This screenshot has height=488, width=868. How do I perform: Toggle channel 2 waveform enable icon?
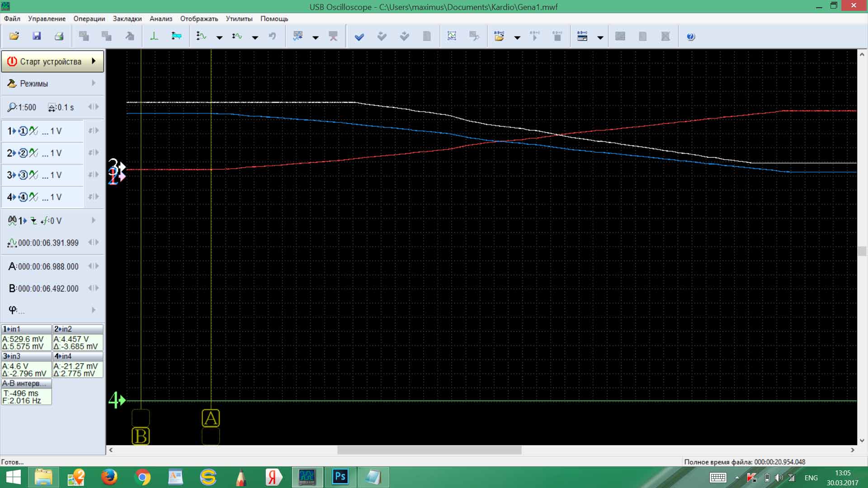point(34,153)
